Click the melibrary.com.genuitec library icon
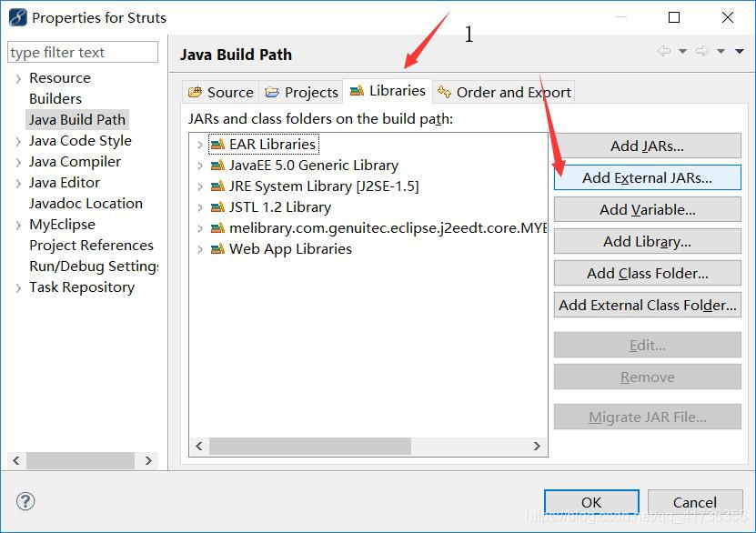Image resolution: width=756 pixels, height=533 pixels. tap(218, 228)
